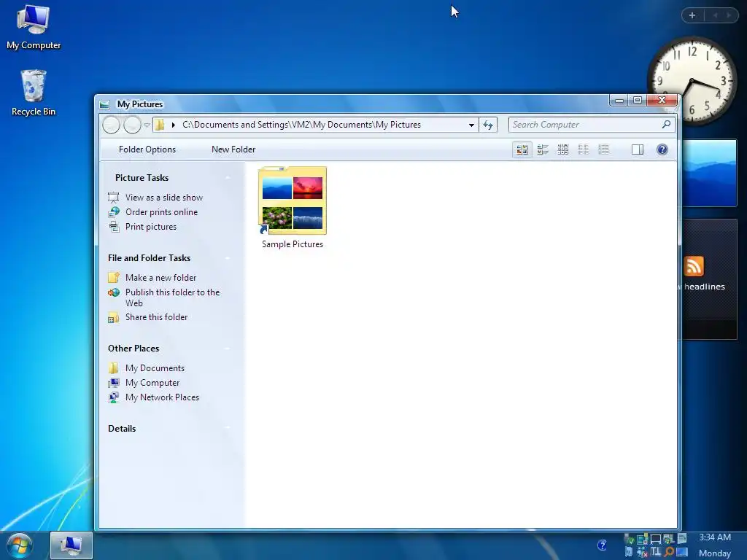Click Make a new folder

tap(160, 278)
